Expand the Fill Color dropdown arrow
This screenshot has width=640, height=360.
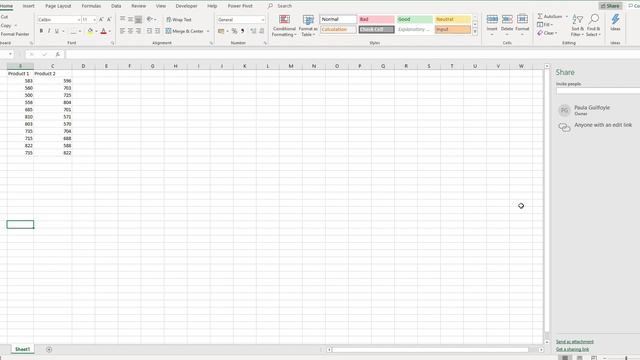click(96, 31)
